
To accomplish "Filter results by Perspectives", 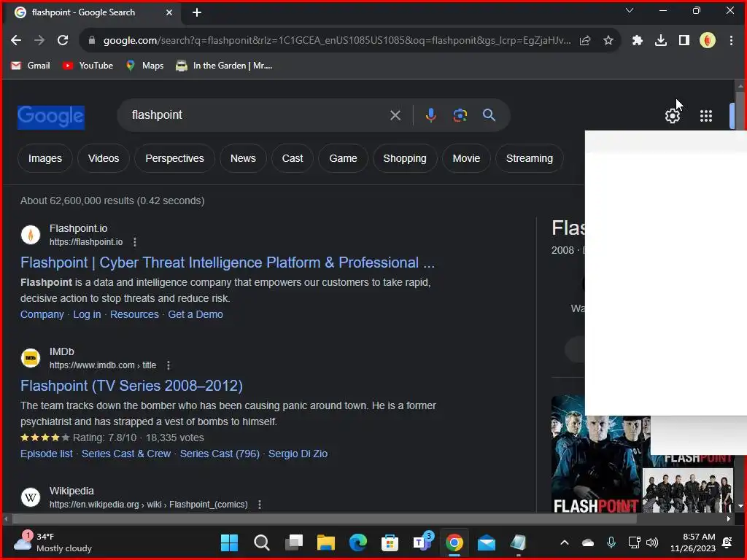I will coord(174,158).
